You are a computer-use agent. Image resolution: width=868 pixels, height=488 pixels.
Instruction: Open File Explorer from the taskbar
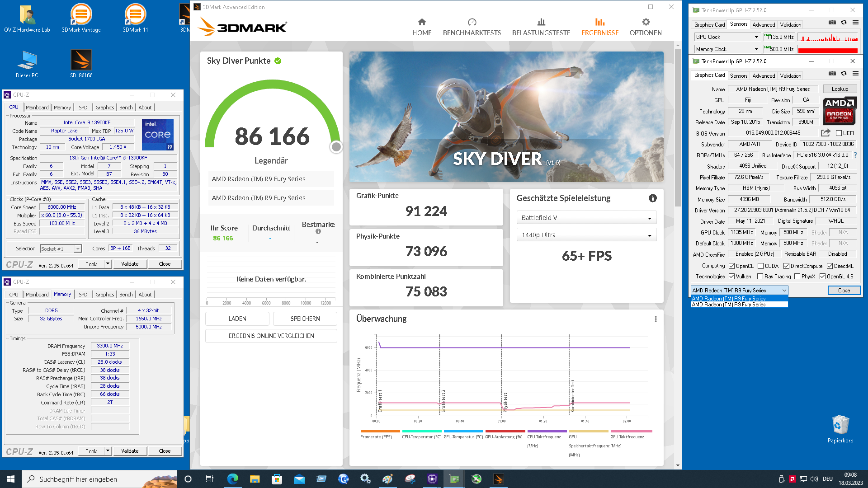point(255,479)
